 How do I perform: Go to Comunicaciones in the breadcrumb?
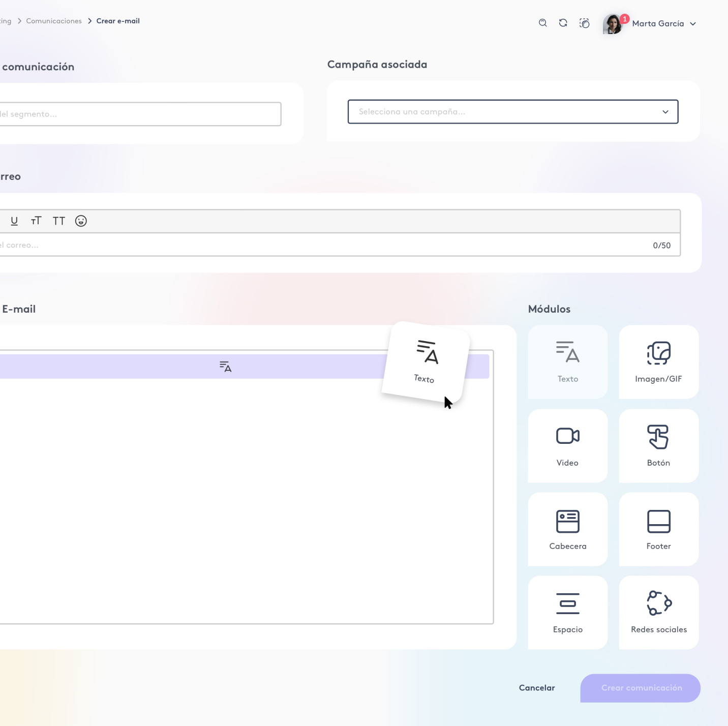pos(54,21)
